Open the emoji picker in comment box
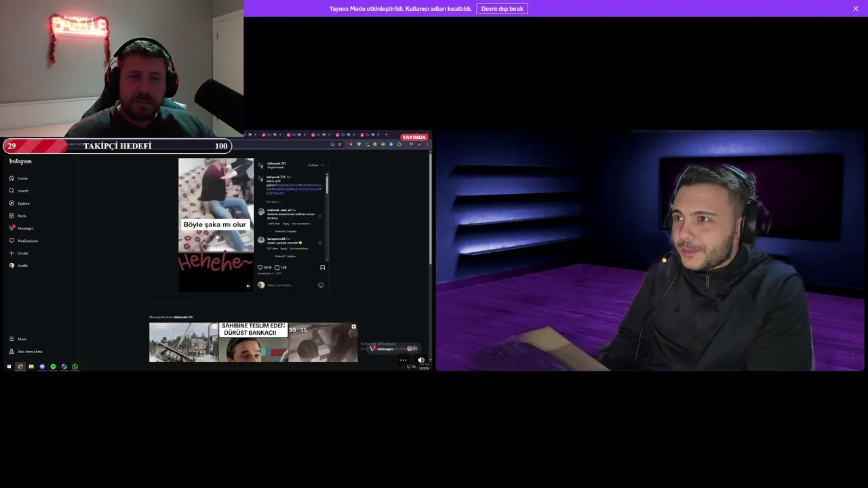Screen dimensions: 868x488 [x=321, y=285]
